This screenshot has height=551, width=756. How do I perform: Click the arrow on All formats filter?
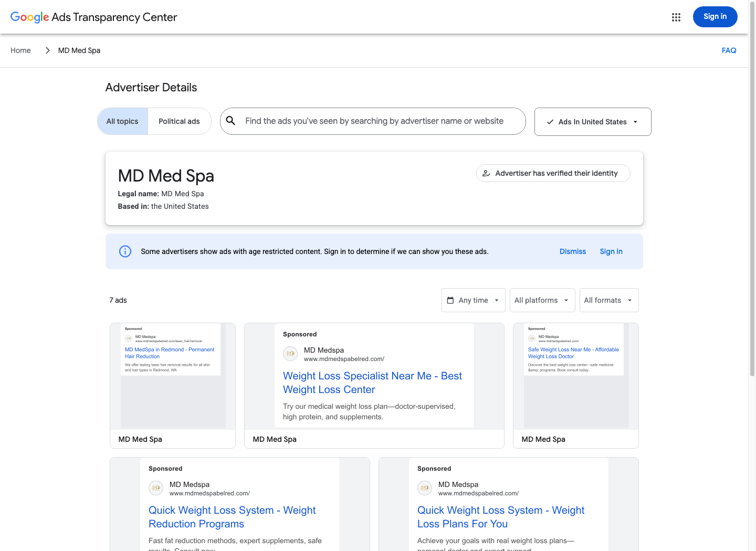coord(629,301)
